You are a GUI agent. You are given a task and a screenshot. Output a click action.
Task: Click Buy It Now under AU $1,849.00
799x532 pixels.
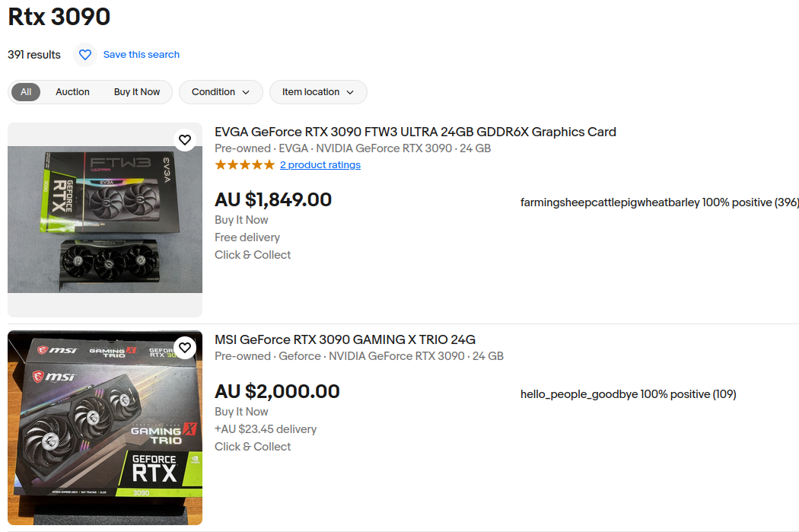click(241, 220)
